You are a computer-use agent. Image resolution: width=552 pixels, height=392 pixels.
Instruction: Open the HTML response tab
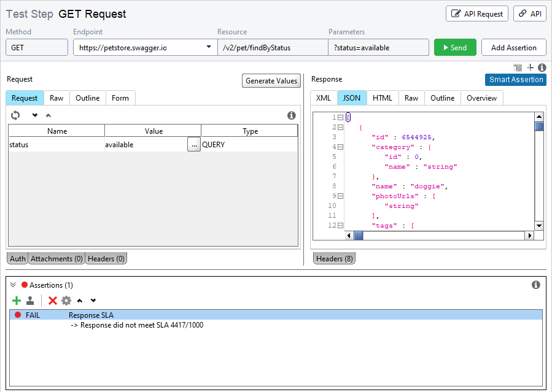pos(383,98)
